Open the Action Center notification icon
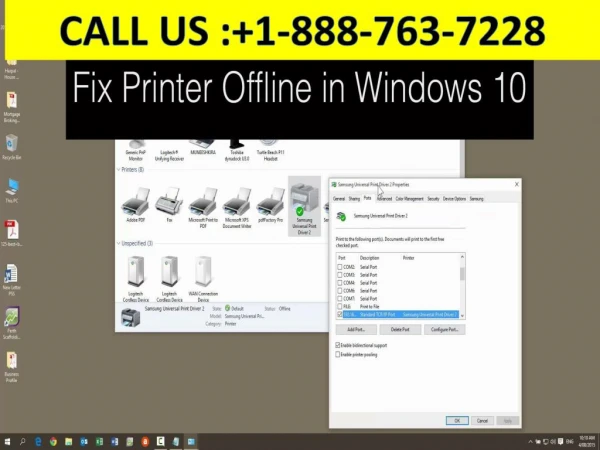 click(561, 442)
